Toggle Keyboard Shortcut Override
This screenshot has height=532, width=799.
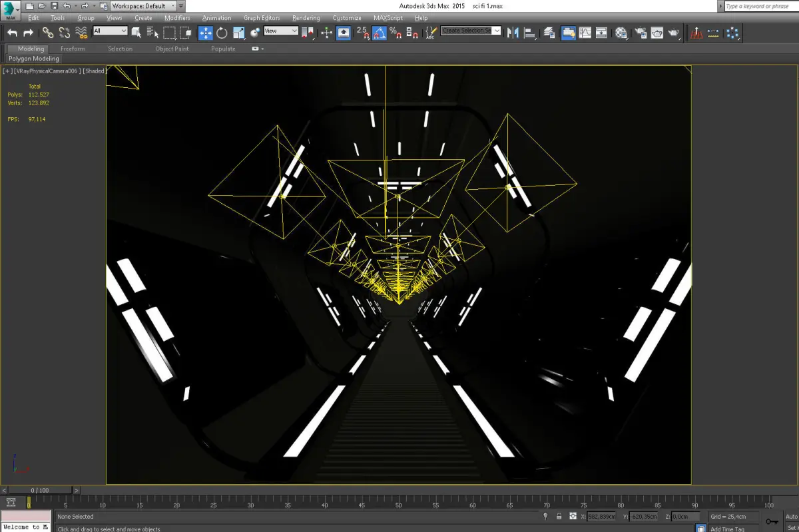[344, 32]
